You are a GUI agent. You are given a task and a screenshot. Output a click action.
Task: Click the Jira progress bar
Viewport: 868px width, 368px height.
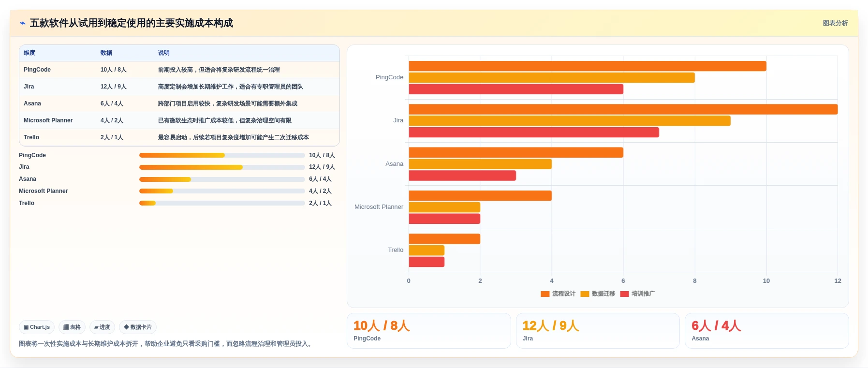tap(222, 167)
